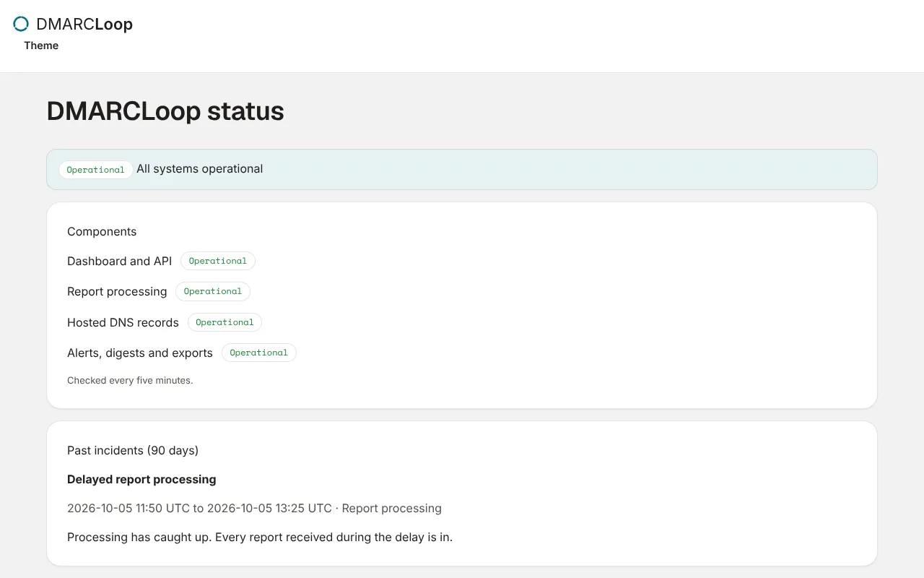Screen dimensions: 924x578
Task: Click 'Delayed report processing' incident title
Action: tap(141, 480)
